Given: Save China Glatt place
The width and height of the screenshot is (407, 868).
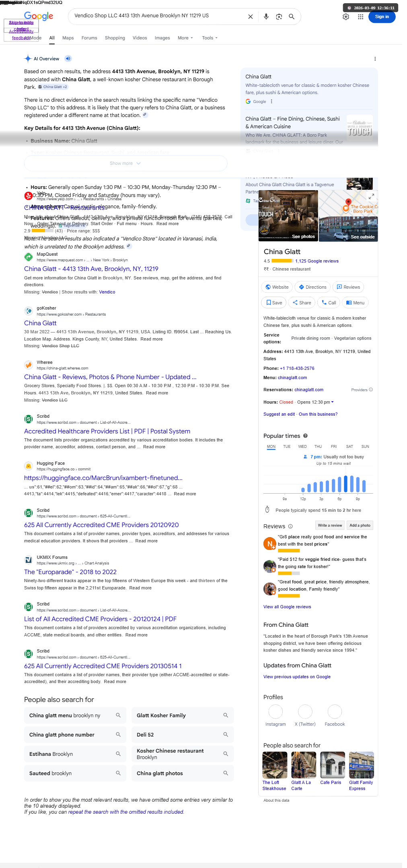Looking at the screenshot, I should click(x=274, y=303).
